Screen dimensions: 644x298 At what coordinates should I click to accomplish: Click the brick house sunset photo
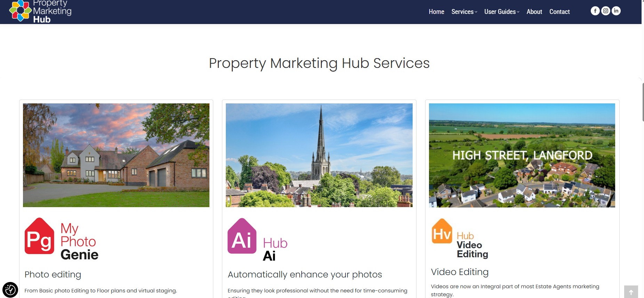point(116,155)
